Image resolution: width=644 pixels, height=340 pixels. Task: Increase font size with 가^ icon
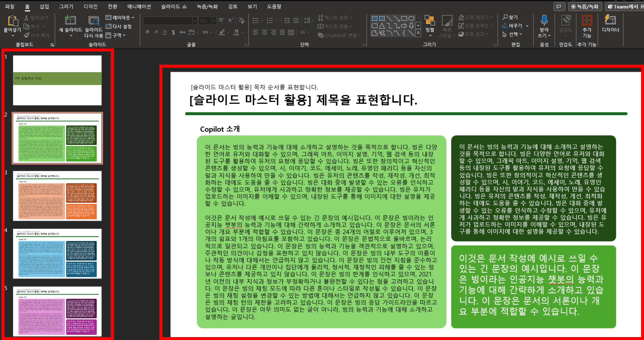point(221,20)
